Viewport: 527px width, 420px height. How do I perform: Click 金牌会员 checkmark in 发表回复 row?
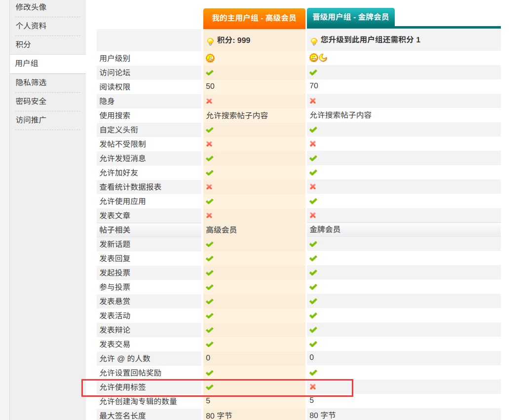(313, 258)
